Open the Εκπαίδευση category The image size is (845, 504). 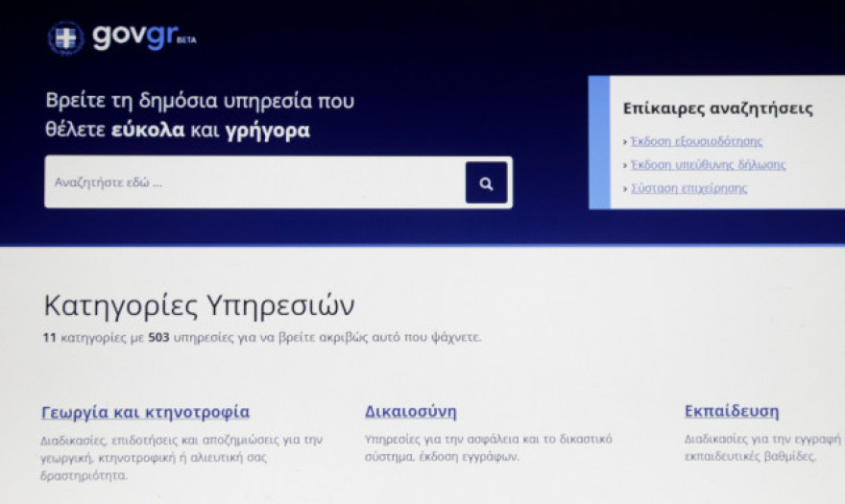pyautogui.click(x=732, y=411)
